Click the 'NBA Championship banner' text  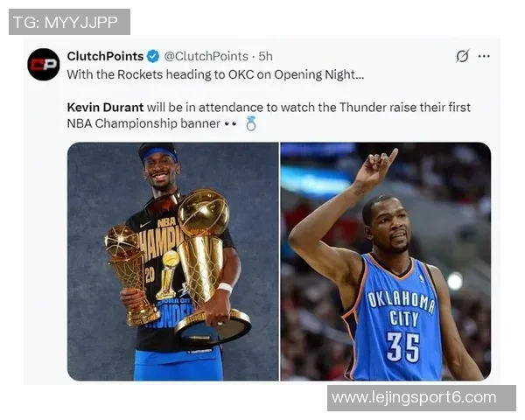143,123
